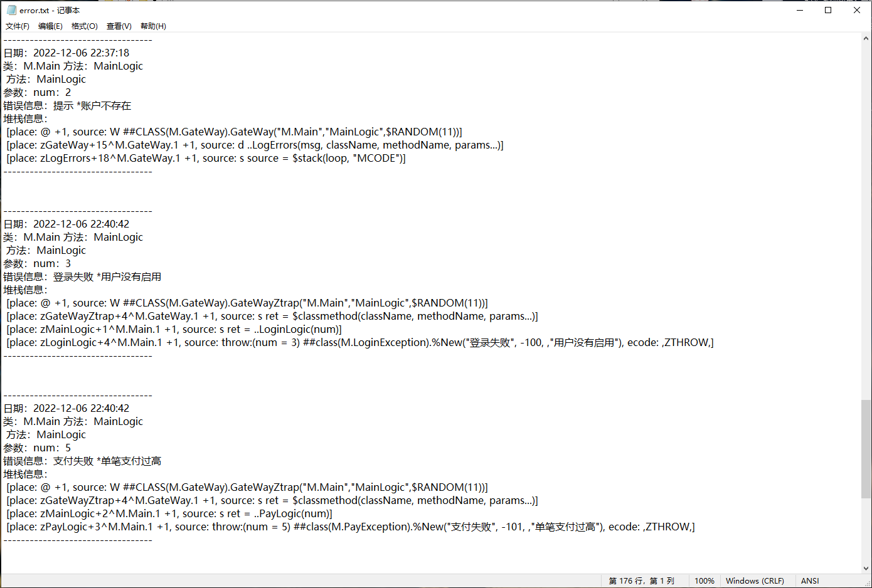Click the text '错误信息：登录失败 *用户没有启用'
The image size is (872, 588).
click(x=82, y=276)
